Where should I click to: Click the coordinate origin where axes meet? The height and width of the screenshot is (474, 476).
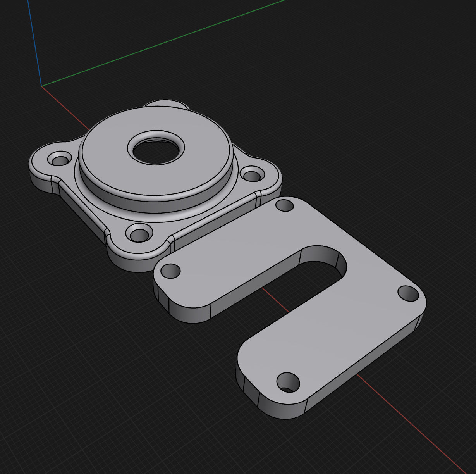pos(41,86)
